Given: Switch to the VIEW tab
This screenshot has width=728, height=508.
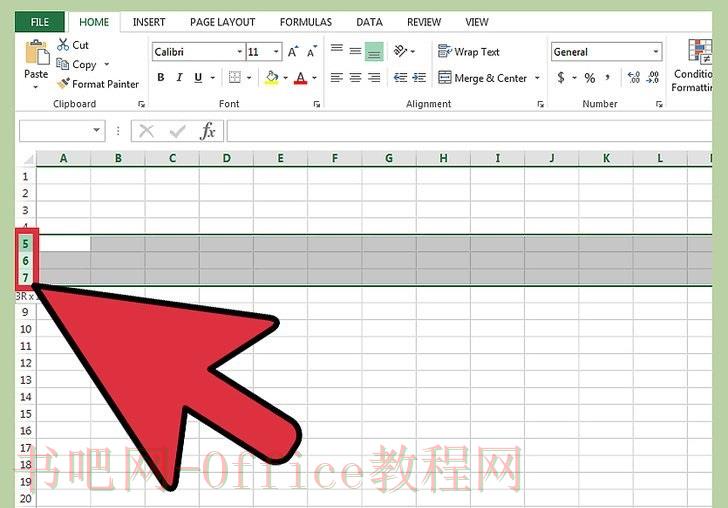Looking at the screenshot, I should [x=477, y=22].
